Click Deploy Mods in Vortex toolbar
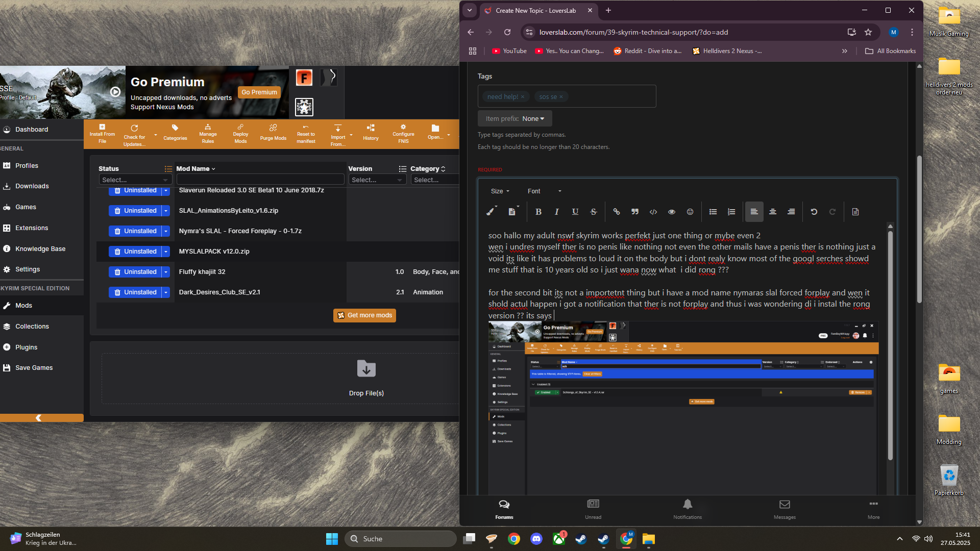The height and width of the screenshot is (551, 980). click(x=240, y=134)
